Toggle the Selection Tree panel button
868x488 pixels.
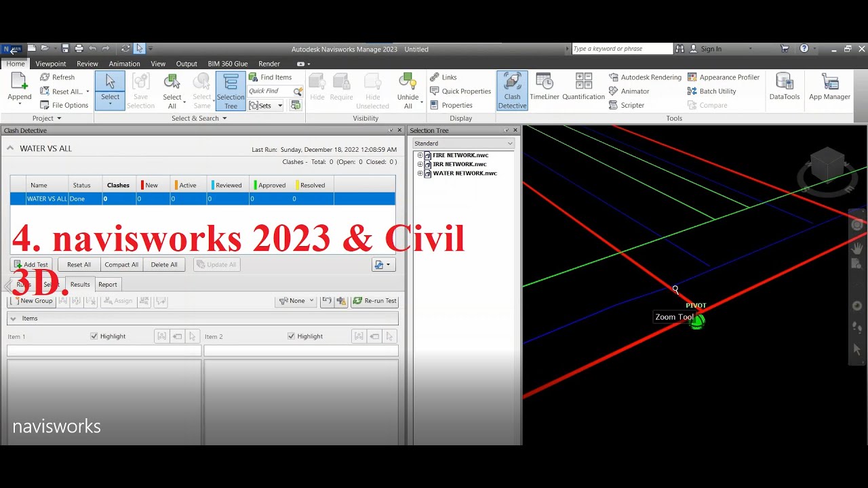(x=231, y=90)
